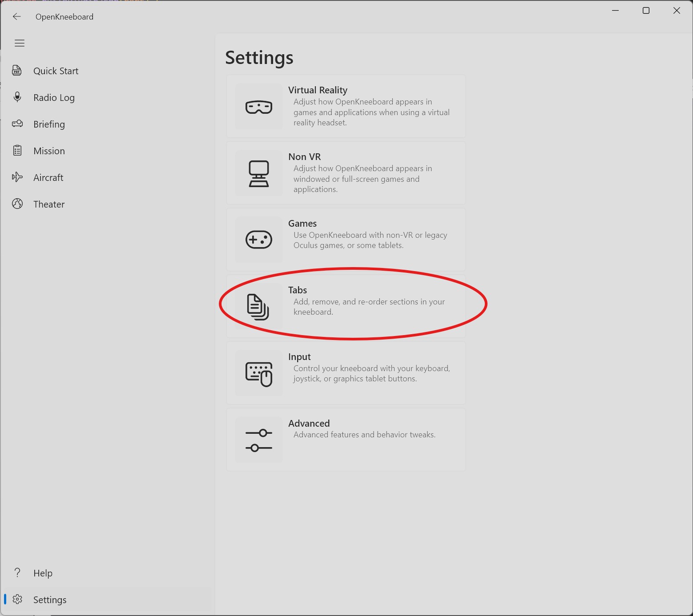Click the Settings page heading
This screenshot has height=616, width=693.
[x=259, y=58]
